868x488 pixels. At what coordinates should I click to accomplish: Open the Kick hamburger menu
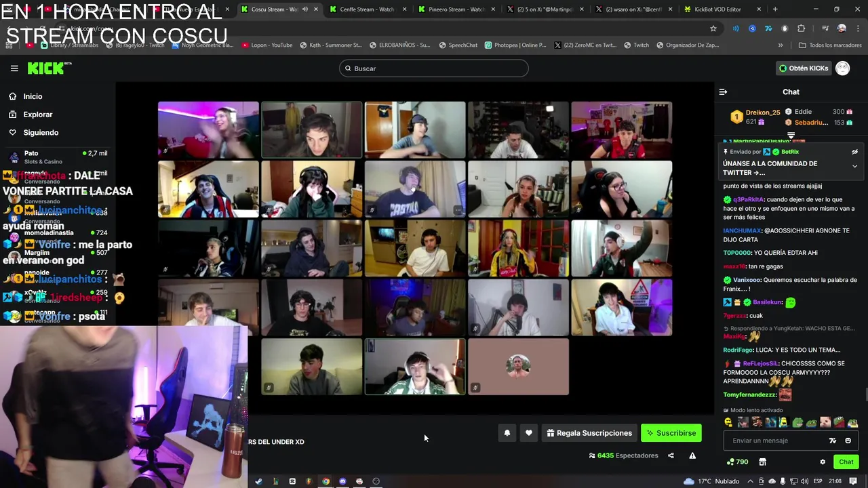pyautogui.click(x=14, y=68)
